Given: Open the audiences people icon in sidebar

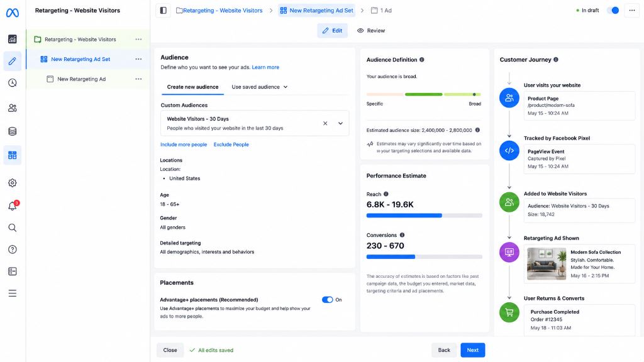Looking at the screenshot, I should pyautogui.click(x=13, y=108).
